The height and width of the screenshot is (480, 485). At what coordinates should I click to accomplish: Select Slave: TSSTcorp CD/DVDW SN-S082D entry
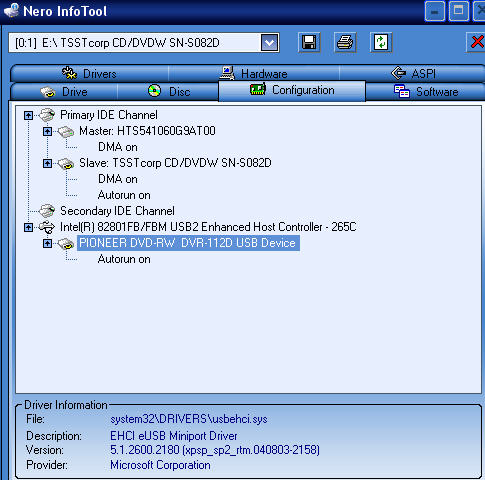point(175,163)
